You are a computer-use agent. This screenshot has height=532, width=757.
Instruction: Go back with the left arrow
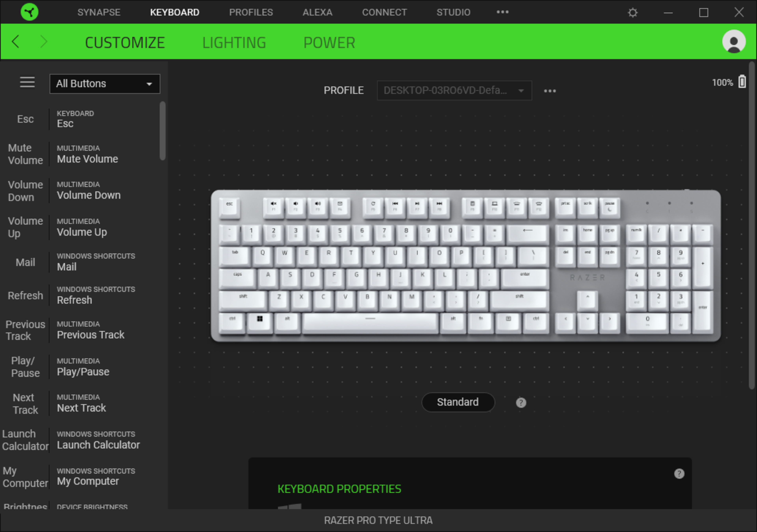click(x=16, y=42)
